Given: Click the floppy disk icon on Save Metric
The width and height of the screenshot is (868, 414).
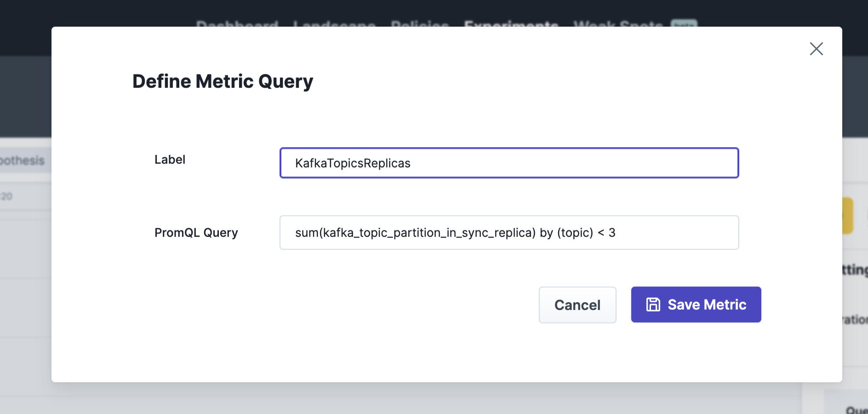Looking at the screenshot, I should tap(653, 305).
